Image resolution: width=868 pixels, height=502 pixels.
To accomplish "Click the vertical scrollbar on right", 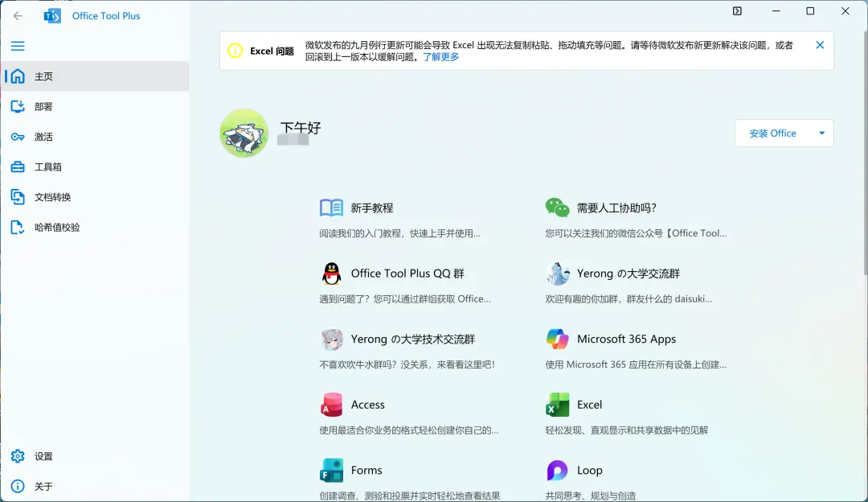I will point(865,152).
